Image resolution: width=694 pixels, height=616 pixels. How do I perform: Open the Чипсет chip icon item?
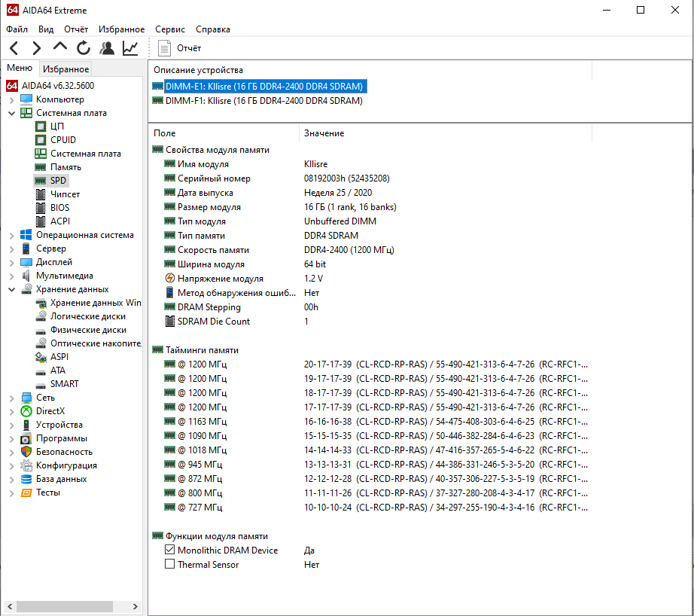pos(41,194)
